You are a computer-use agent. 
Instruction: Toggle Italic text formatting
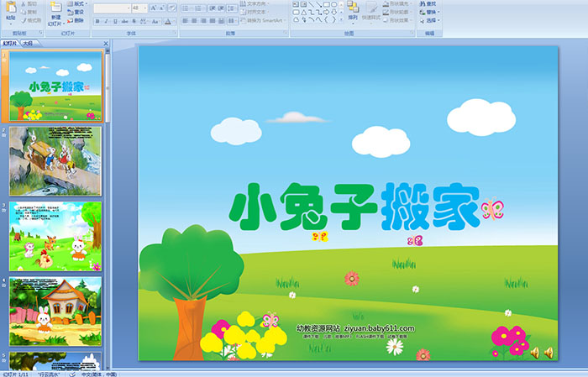point(108,21)
